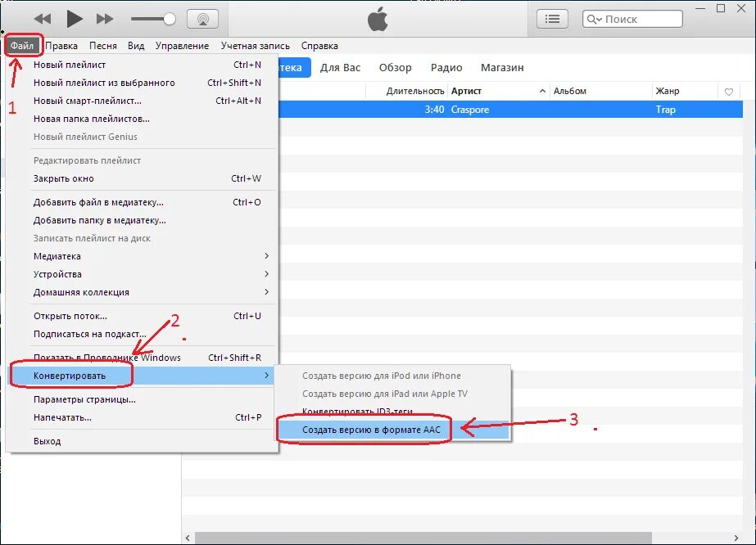Choose Подписаться на подкаст
Viewport: 756px width, 545px height.
143,333
